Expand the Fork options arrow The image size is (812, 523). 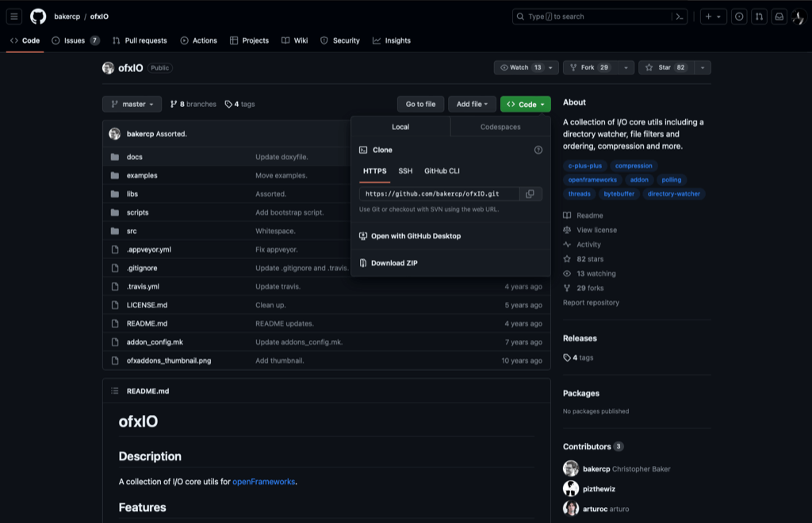pos(626,67)
